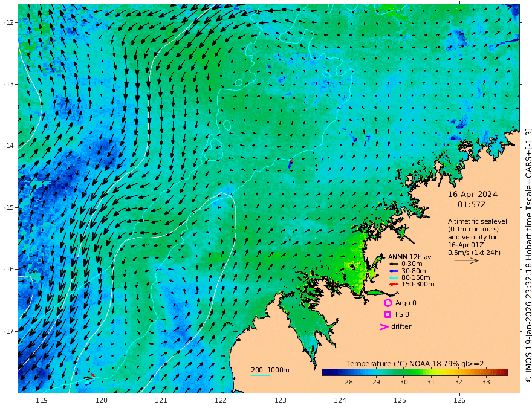
Task: Click the 'FS 0' legend label
Action: [x=402, y=315]
